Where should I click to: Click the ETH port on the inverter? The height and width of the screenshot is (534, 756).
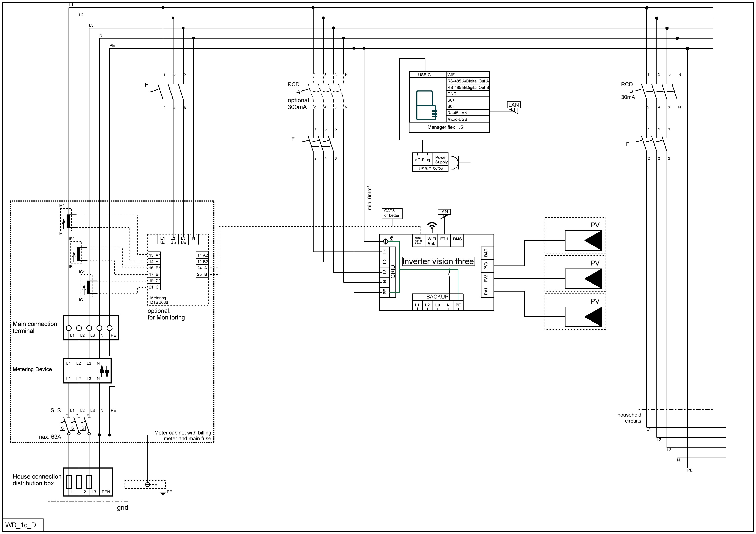[444, 241]
